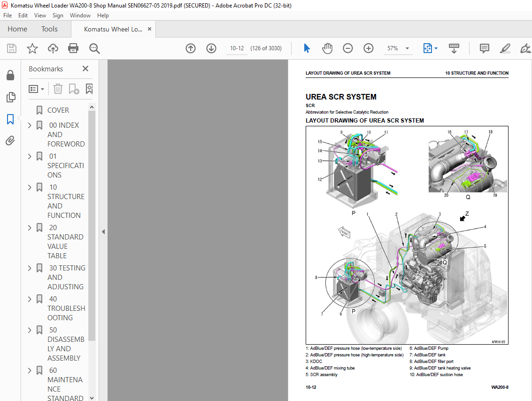Open the View menu
532x401 pixels.
[40, 15]
